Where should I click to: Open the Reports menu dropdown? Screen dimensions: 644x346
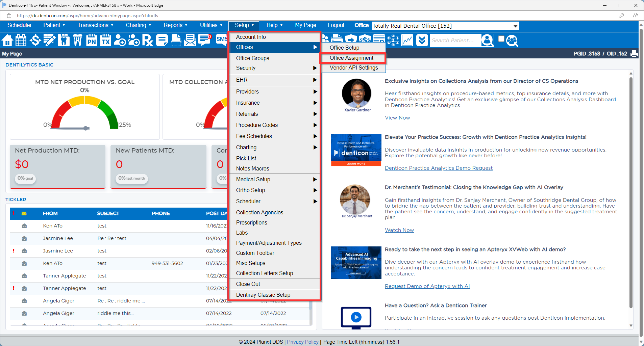(x=175, y=25)
